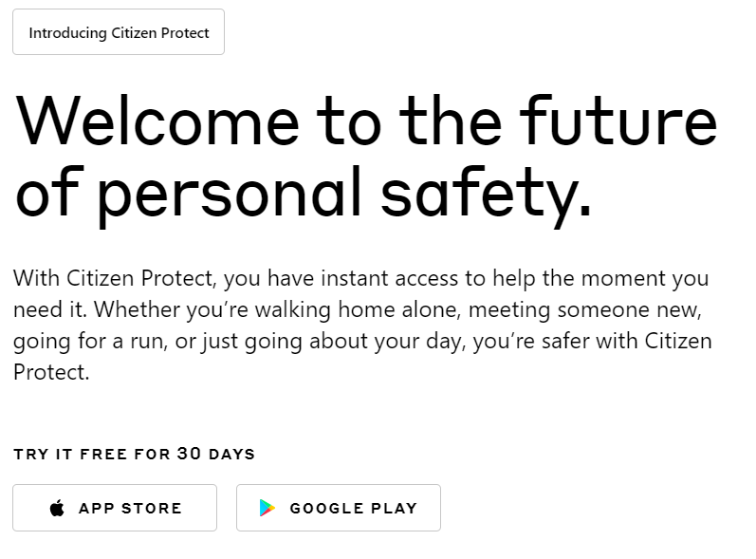Click the TRY IT FREE FOR 30 DAYS label

coord(134,454)
